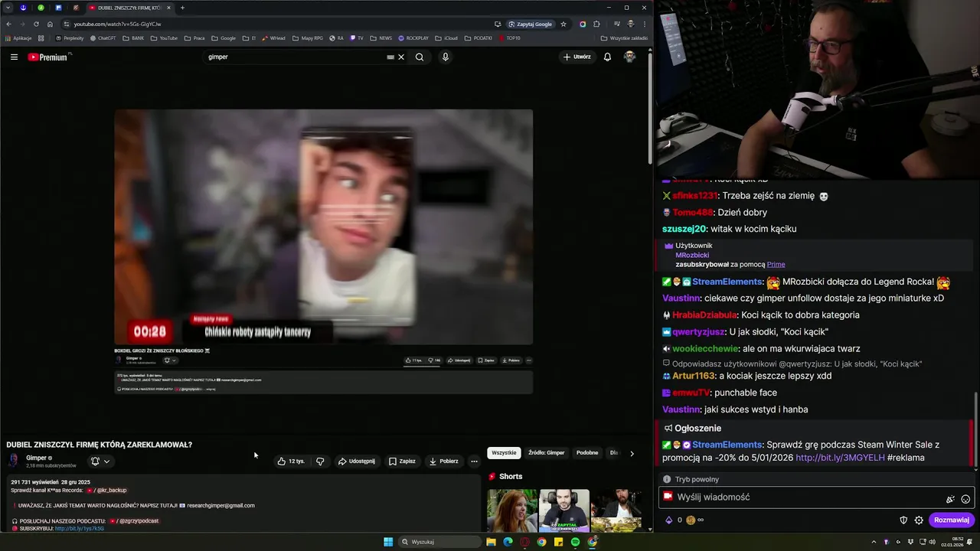Open Chrome tab search dropdown arrow
980x551 pixels.
coord(6,8)
